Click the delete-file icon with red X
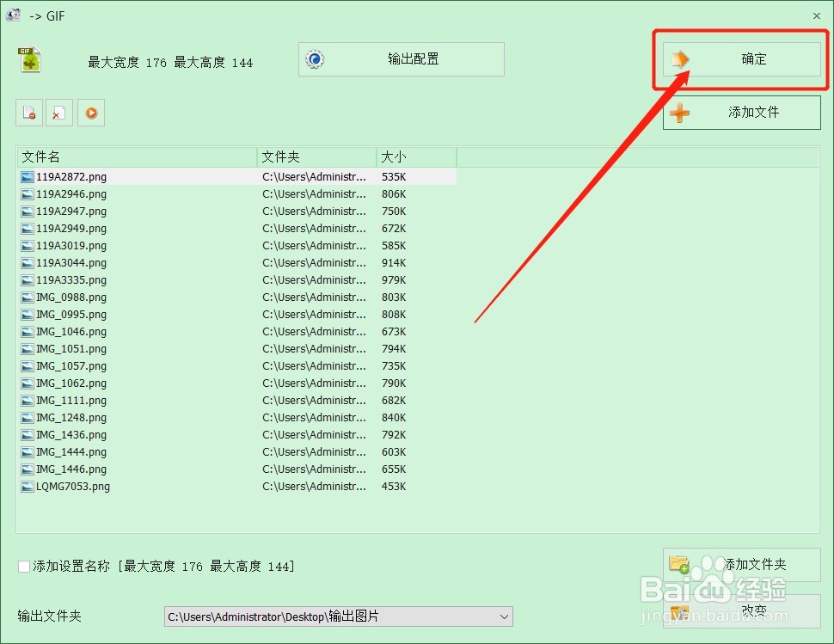The width and height of the screenshot is (834, 644). tap(58, 113)
